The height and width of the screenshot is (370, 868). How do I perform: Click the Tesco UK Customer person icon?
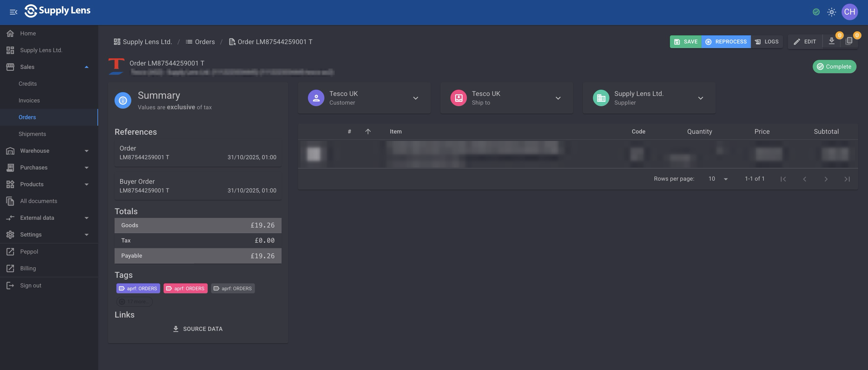(x=316, y=98)
